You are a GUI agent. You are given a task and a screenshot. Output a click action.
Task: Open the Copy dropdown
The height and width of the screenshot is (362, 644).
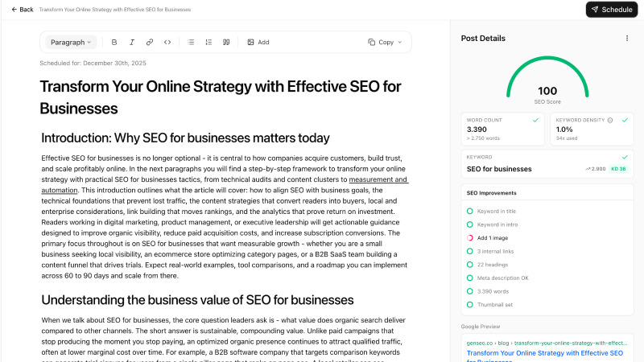point(385,43)
